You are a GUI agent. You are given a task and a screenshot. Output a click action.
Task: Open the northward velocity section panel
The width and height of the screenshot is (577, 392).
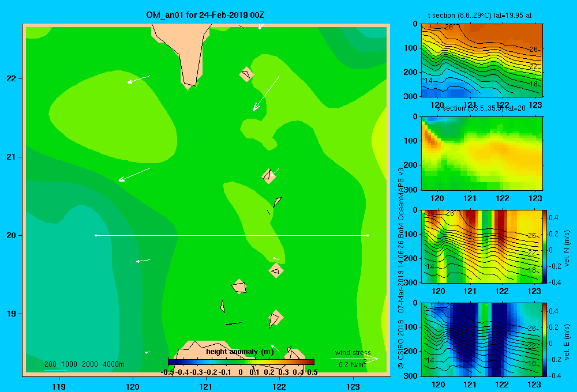point(482,246)
